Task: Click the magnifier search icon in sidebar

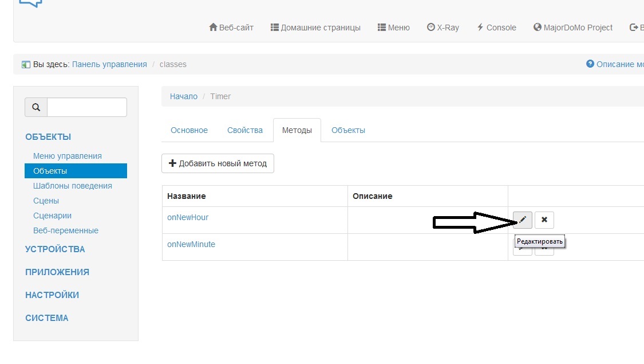Action: tap(36, 107)
